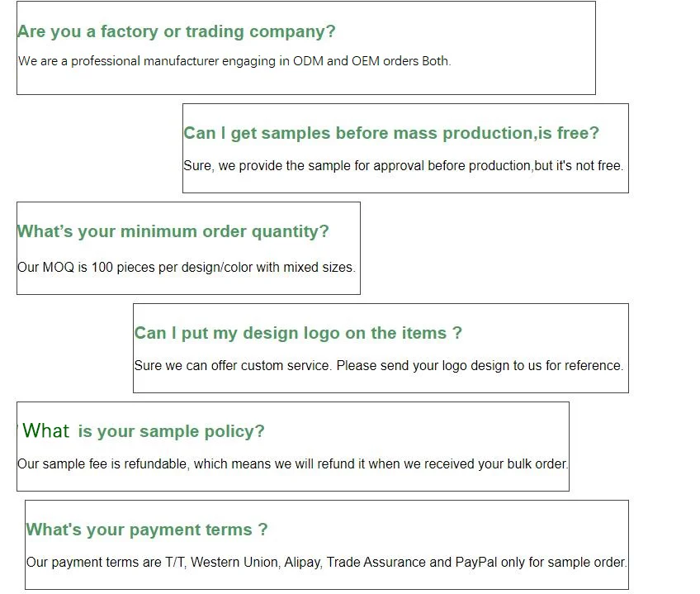
Task: Click the "What's your payment terms ?" heading
Action: [x=147, y=530]
